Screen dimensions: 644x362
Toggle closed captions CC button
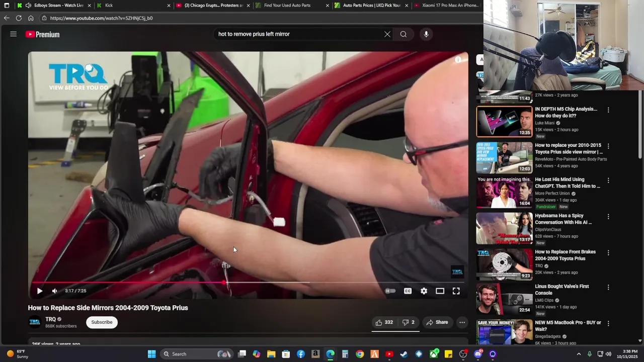click(408, 291)
